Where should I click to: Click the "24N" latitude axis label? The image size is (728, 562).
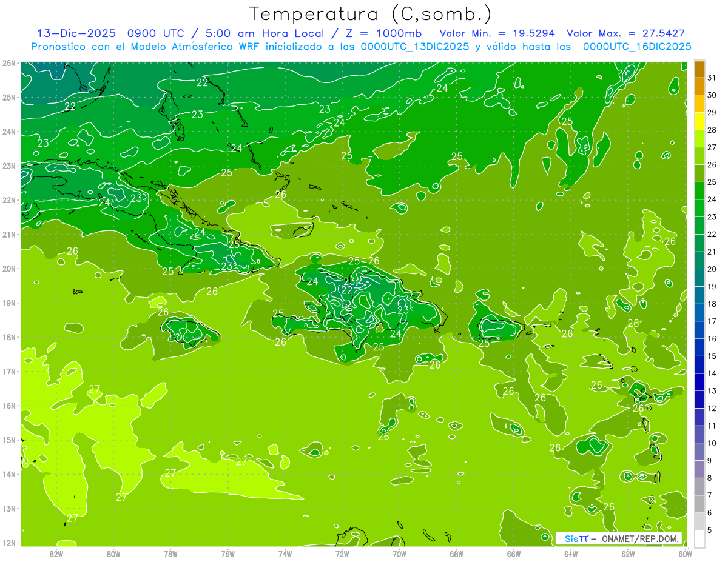[9, 132]
